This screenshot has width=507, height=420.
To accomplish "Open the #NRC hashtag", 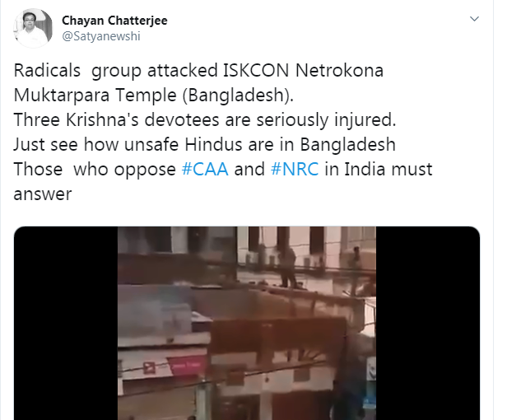I will click(x=295, y=169).
